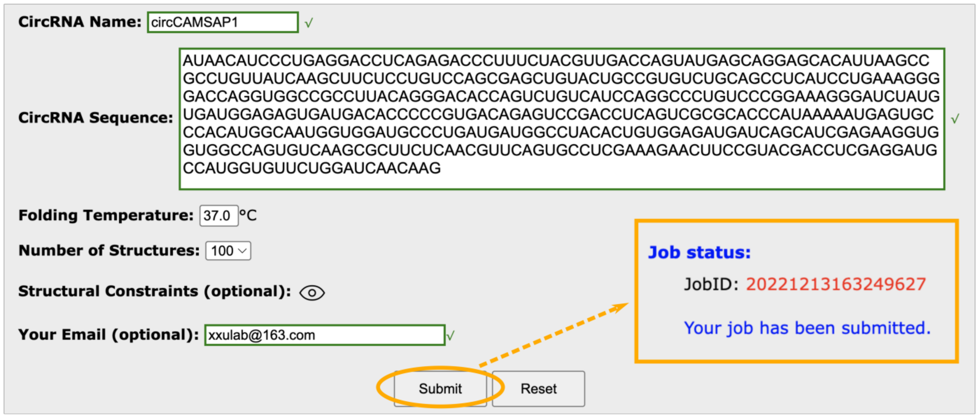Open the Number of Structures dropdown
This screenshot has width=980, height=420.
[x=228, y=251]
